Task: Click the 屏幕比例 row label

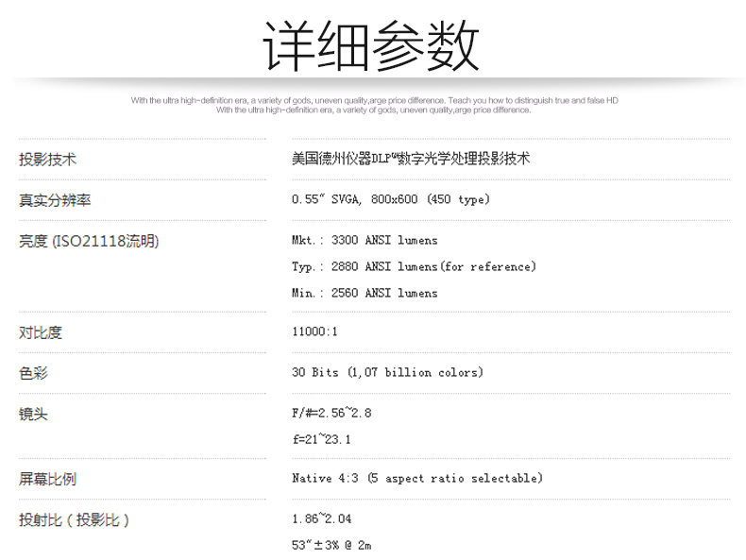Action: [48, 479]
